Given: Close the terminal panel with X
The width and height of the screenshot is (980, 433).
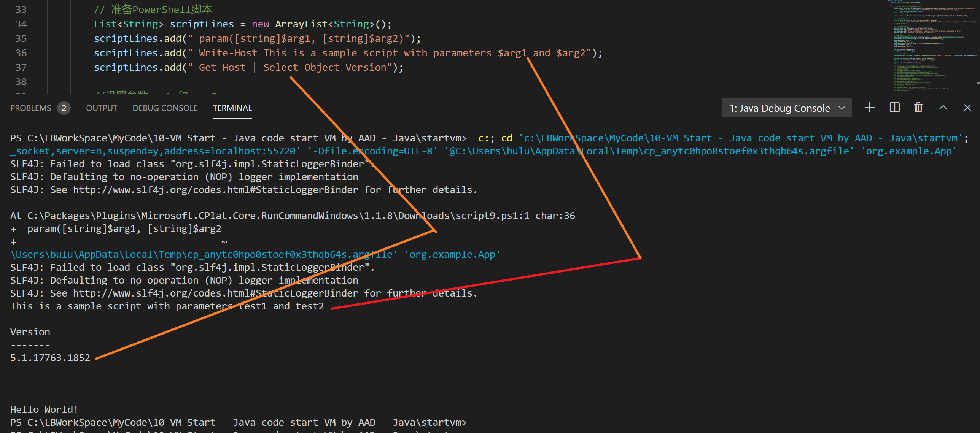Looking at the screenshot, I should (x=967, y=108).
